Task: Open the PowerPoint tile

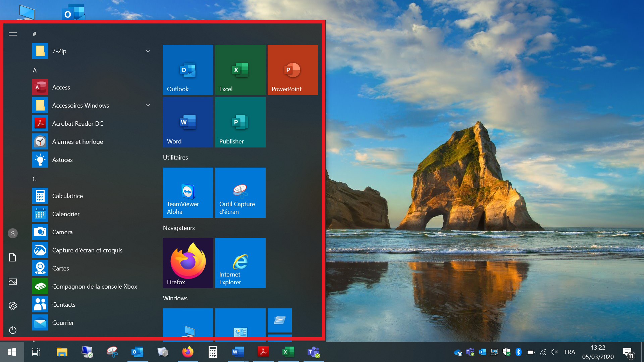Action: (293, 70)
